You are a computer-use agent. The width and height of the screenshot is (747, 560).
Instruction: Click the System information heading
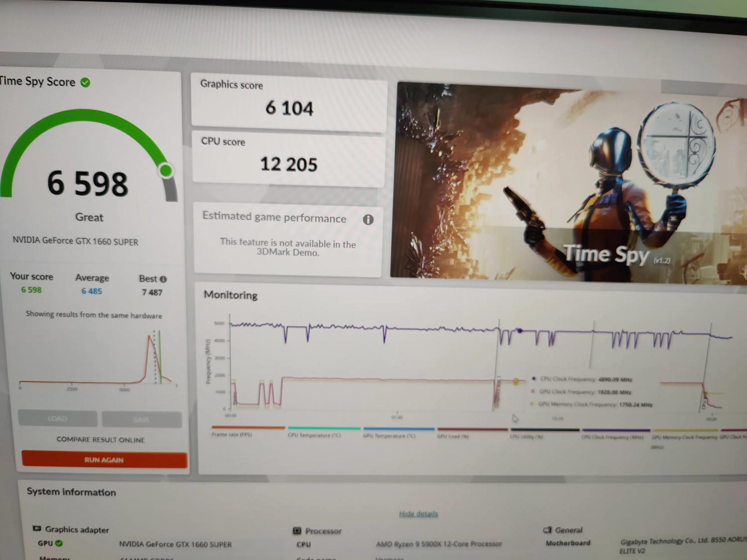[71, 492]
